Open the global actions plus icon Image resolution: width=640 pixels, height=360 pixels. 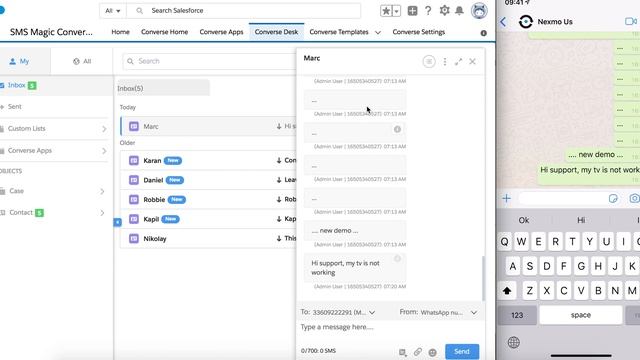point(412,11)
